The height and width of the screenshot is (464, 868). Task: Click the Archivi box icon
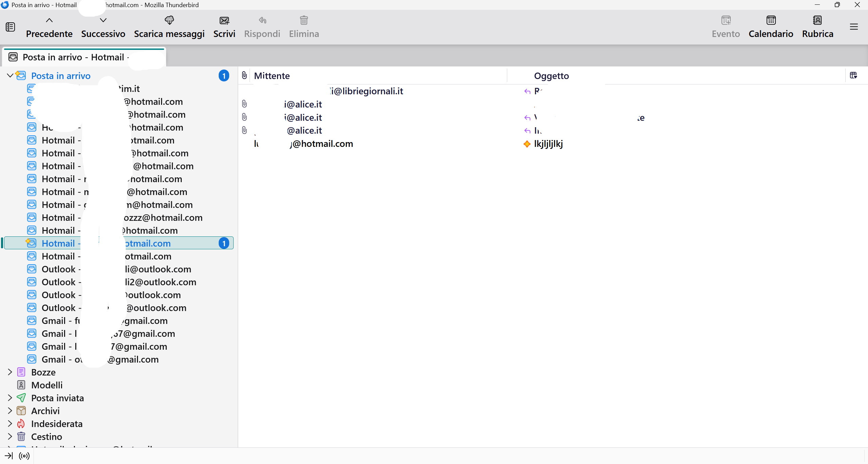click(x=21, y=411)
